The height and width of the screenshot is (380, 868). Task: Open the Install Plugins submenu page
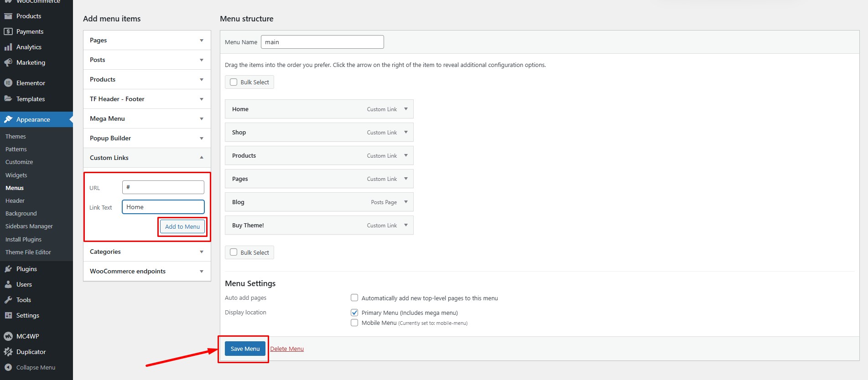(23, 239)
